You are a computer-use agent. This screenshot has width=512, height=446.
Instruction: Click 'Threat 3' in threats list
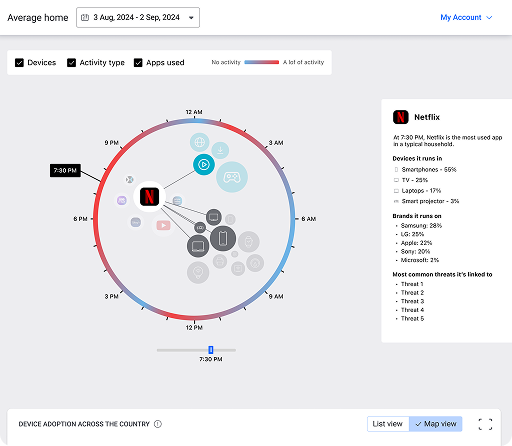click(412, 302)
